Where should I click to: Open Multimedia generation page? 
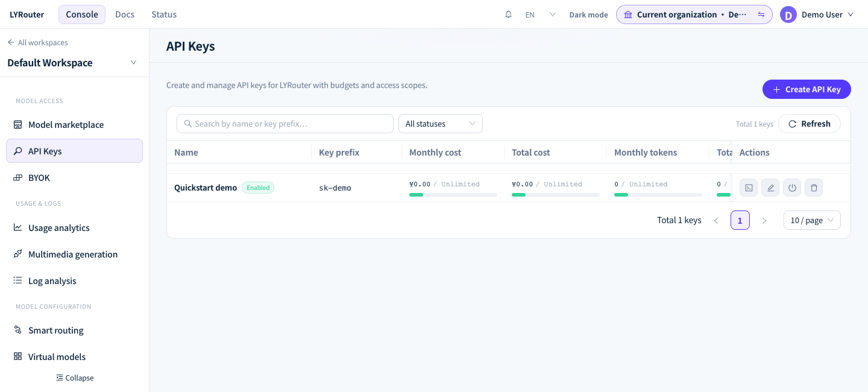click(x=74, y=254)
